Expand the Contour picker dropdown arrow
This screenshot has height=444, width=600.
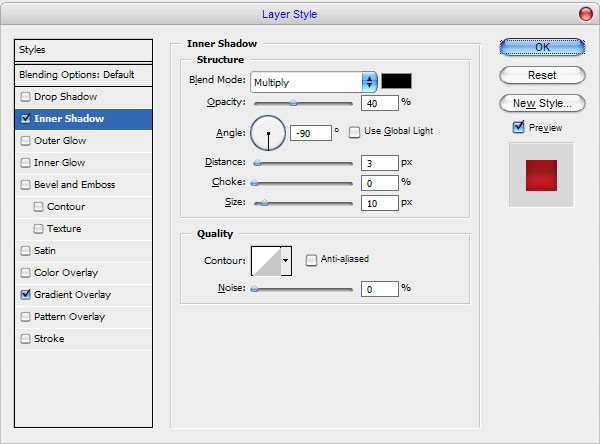coord(286,260)
